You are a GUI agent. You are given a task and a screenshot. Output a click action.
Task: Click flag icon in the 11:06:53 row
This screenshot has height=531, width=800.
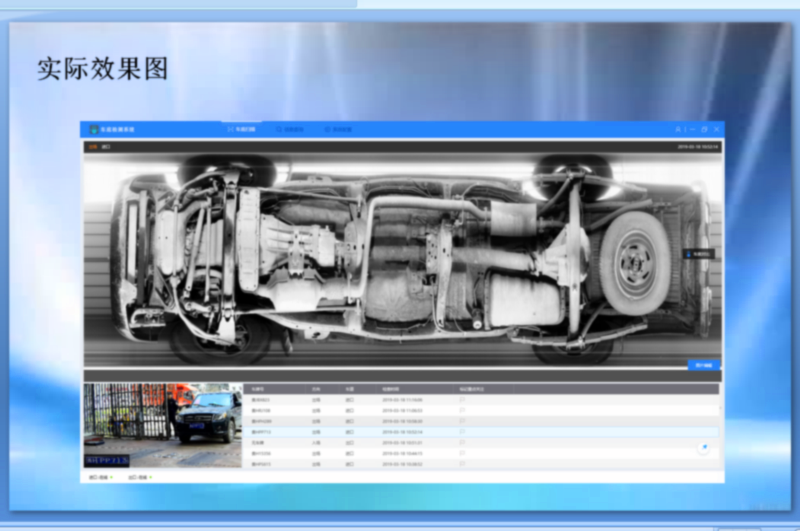pos(462,410)
